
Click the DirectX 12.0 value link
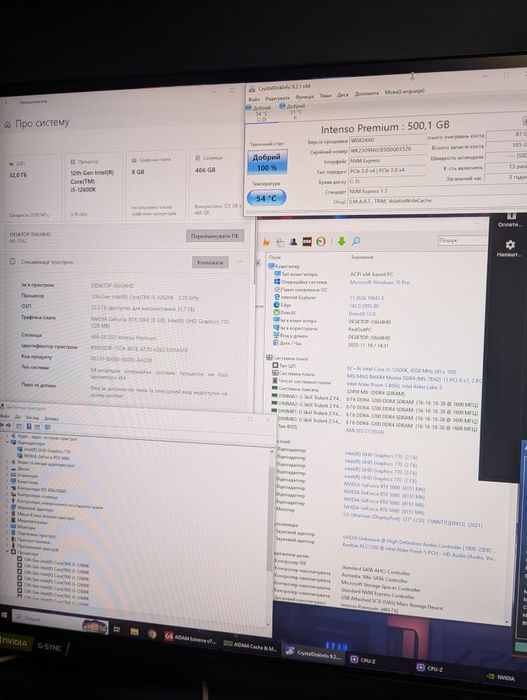click(363, 314)
